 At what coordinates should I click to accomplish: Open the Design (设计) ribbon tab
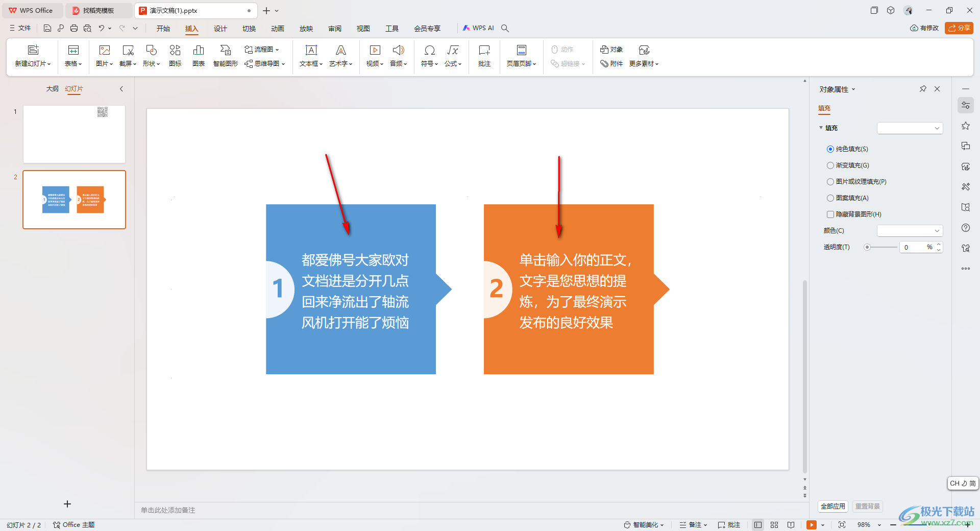tap(220, 29)
